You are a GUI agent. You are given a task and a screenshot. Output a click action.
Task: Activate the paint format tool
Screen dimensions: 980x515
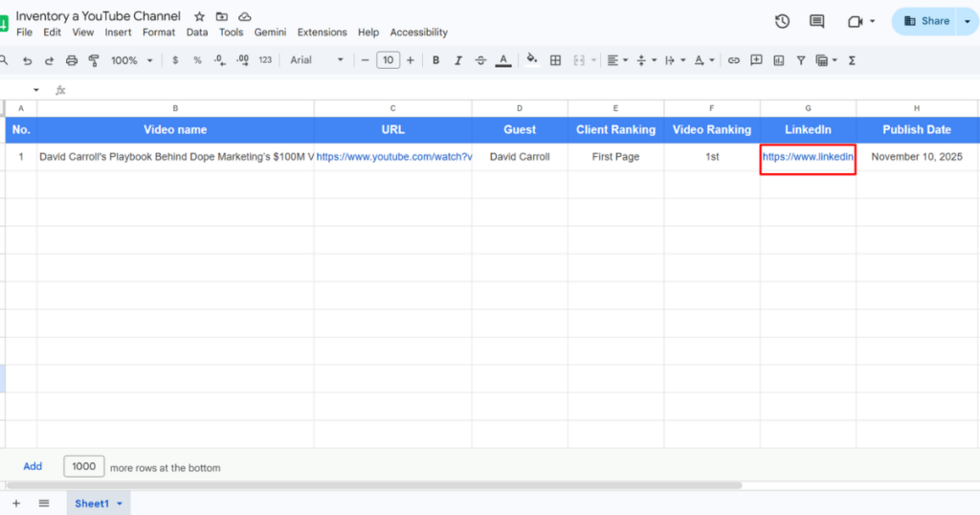[x=94, y=60]
